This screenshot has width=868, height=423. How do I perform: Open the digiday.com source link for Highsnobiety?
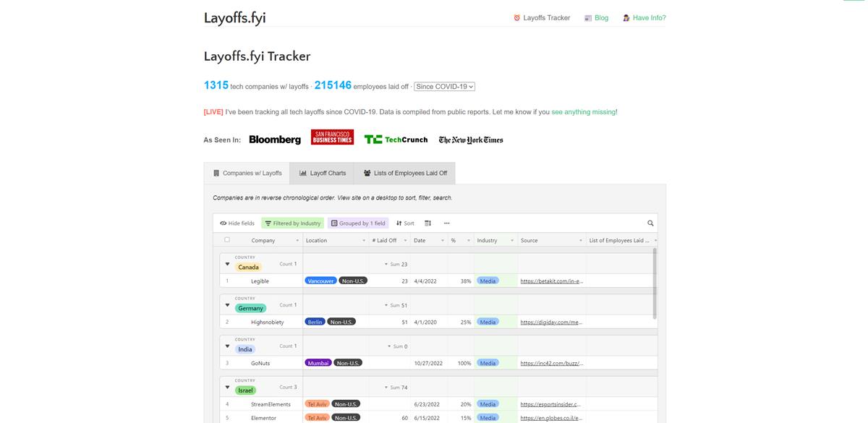click(551, 322)
